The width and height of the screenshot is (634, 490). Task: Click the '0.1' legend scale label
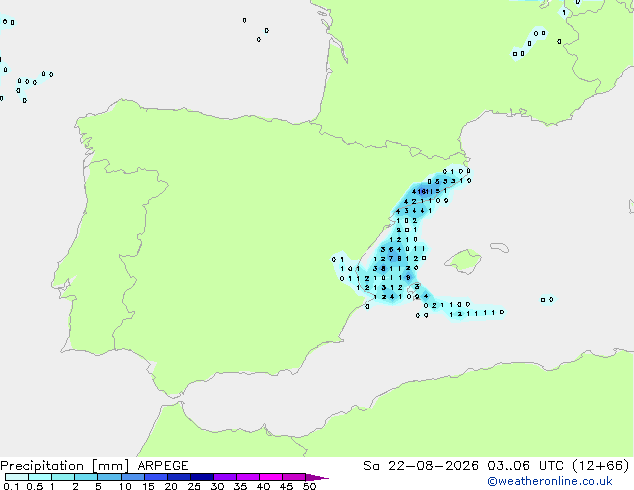(x=11, y=486)
